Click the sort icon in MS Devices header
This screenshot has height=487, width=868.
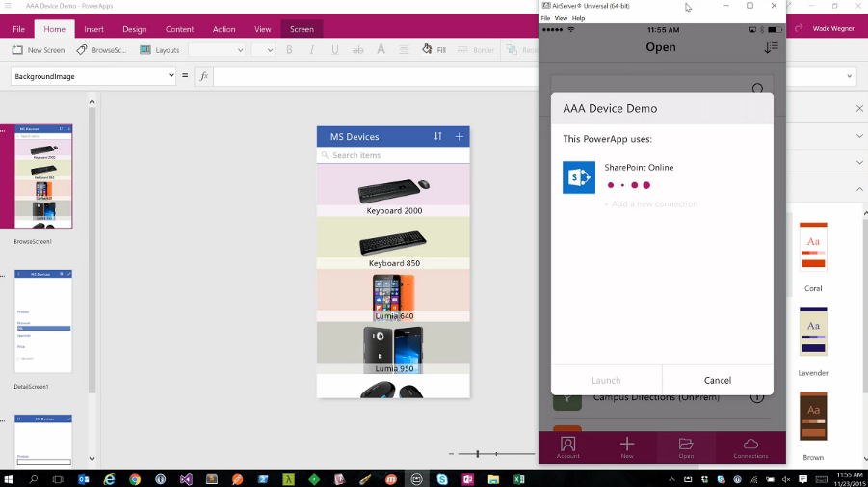coord(438,136)
